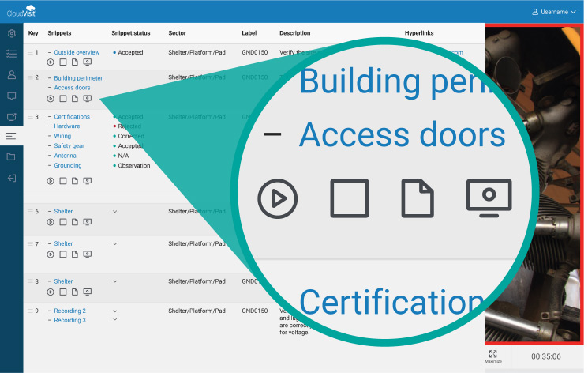Screen dimensions: 588x373
Task: Open the Access doors link in the table
Action: pyautogui.click(x=72, y=88)
